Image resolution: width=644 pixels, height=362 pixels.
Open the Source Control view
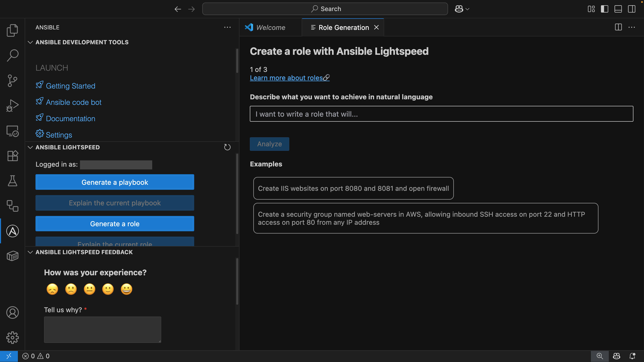[12, 80]
